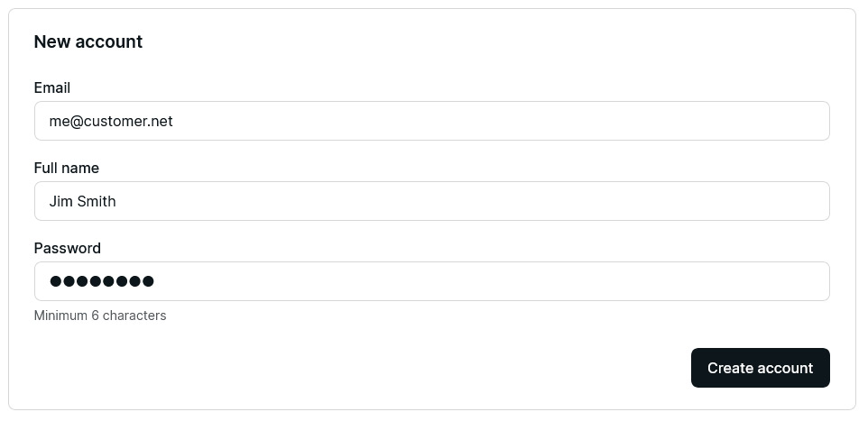Place cursor on the word Smith
This screenshot has width=868, height=421.
tap(96, 201)
